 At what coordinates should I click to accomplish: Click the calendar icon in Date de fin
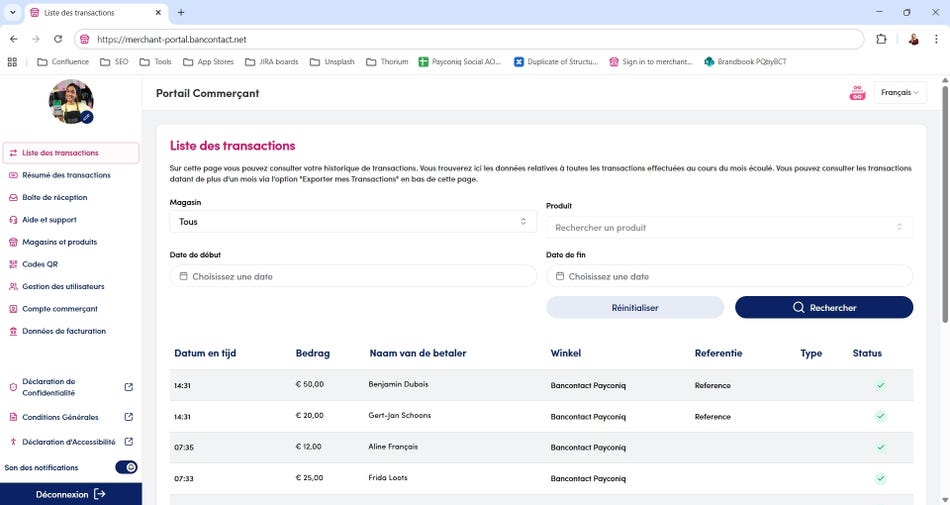tap(560, 276)
